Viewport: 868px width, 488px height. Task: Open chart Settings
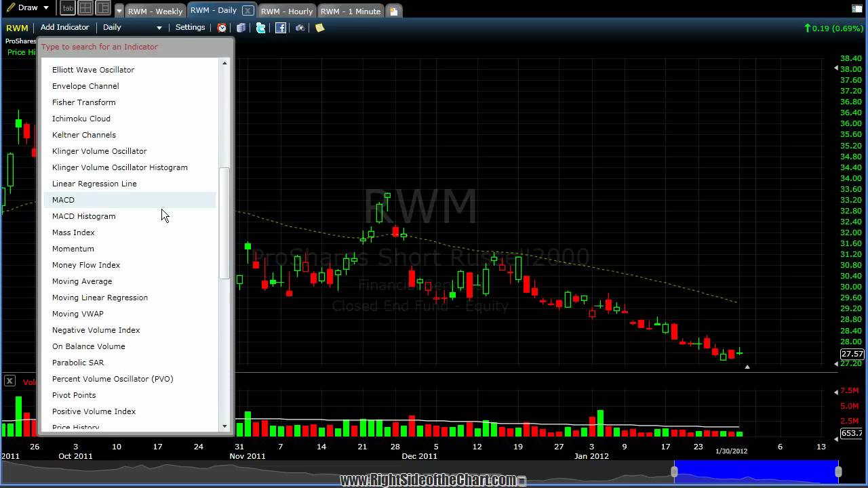click(x=190, y=27)
